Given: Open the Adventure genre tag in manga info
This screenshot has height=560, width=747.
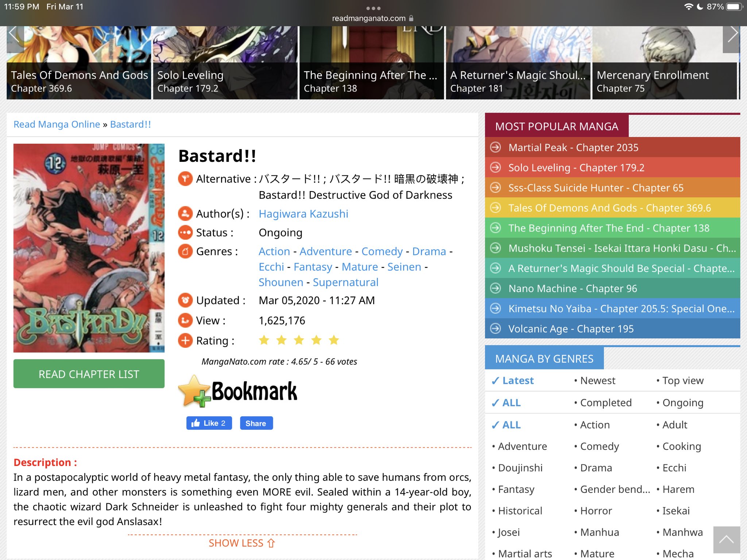Looking at the screenshot, I should 326,251.
